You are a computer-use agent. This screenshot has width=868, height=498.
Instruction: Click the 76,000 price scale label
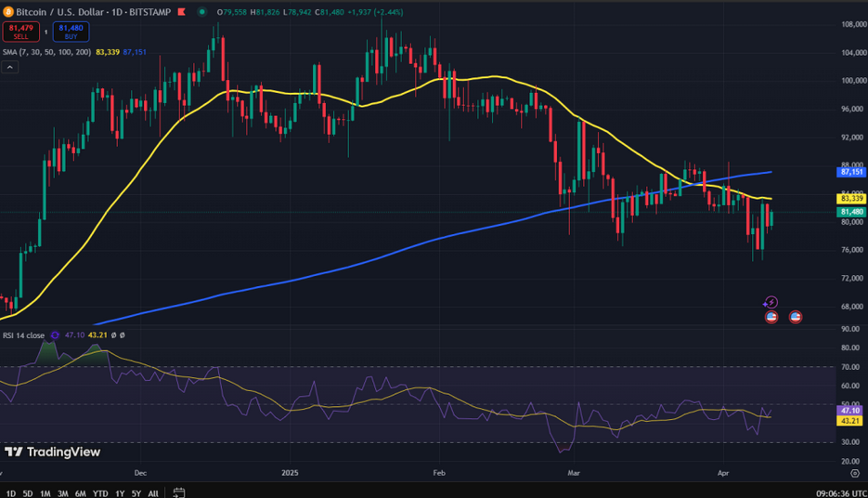click(853, 250)
